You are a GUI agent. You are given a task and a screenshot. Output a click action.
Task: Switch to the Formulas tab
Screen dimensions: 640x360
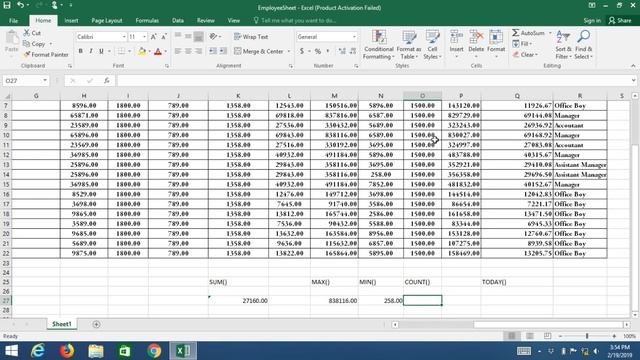[x=147, y=20]
